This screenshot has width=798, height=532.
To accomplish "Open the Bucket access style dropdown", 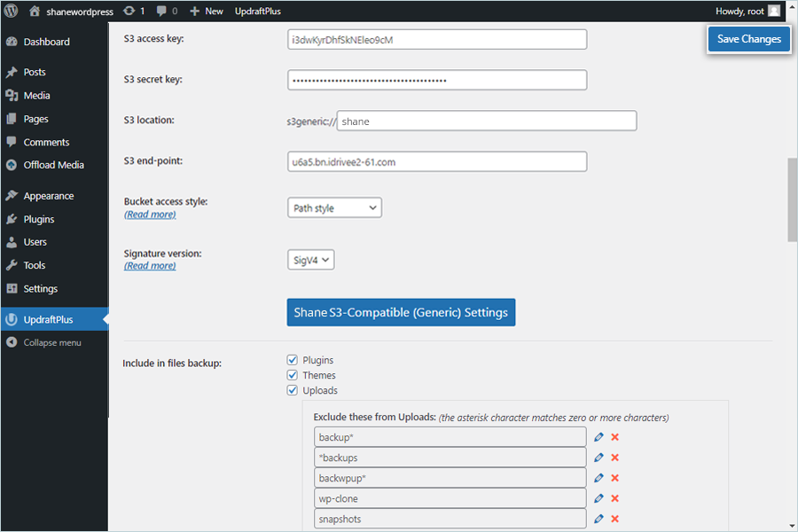I will [x=334, y=207].
